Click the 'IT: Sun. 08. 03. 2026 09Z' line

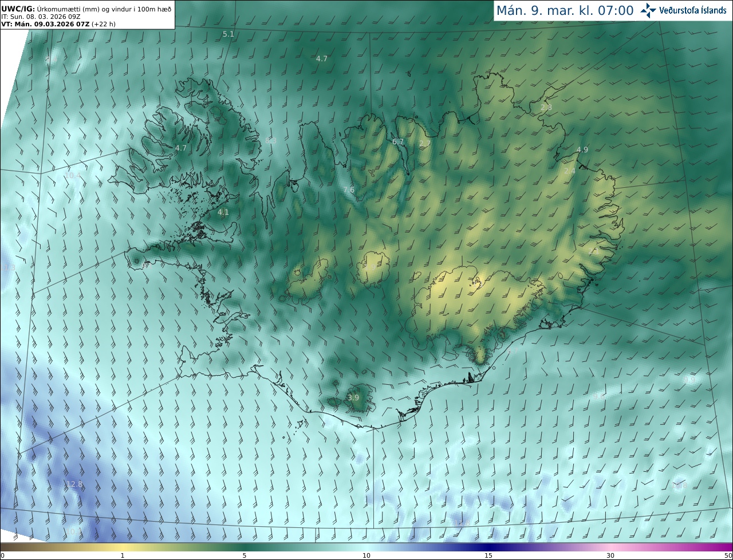(41, 17)
